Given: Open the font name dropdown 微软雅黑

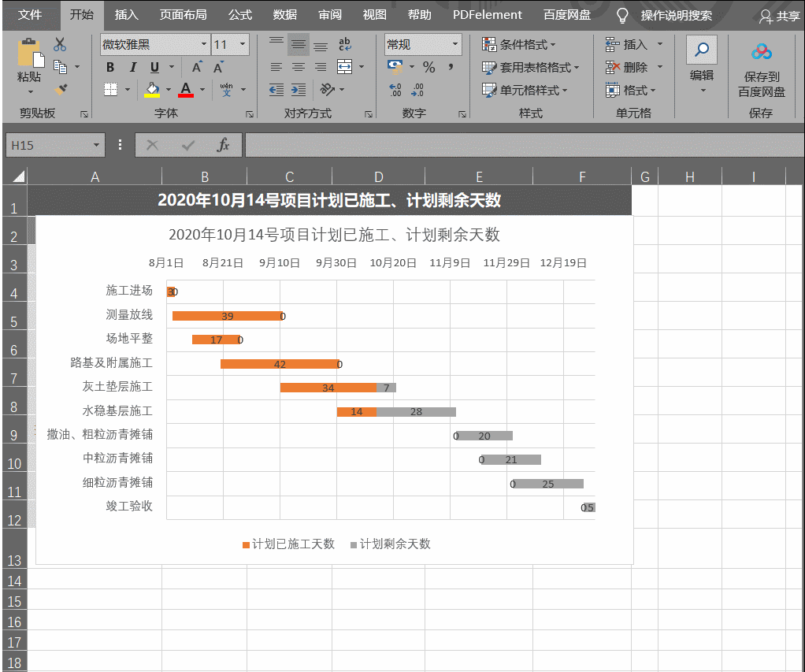Looking at the screenshot, I should pos(204,44).
